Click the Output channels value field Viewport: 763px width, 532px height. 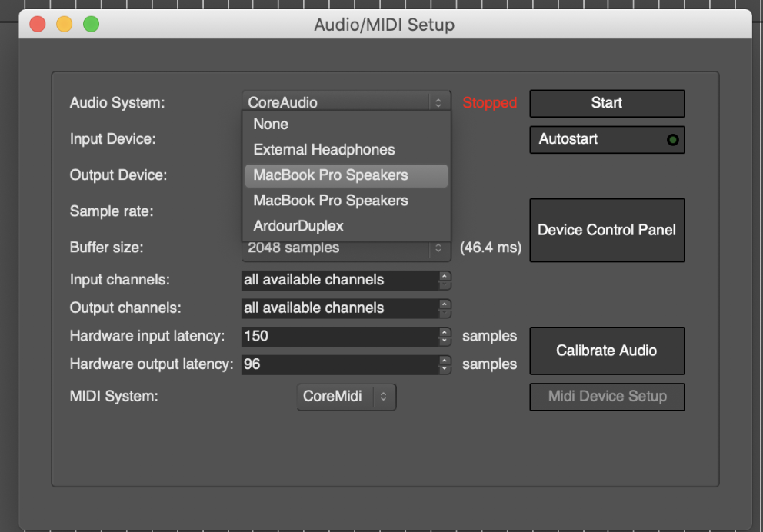pos(338,308)
